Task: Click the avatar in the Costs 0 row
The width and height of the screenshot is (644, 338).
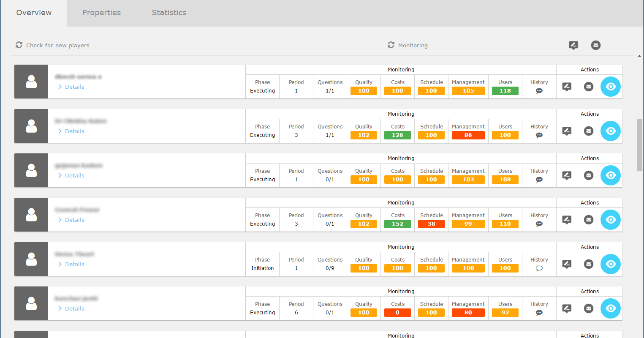Action: [31, 303]
